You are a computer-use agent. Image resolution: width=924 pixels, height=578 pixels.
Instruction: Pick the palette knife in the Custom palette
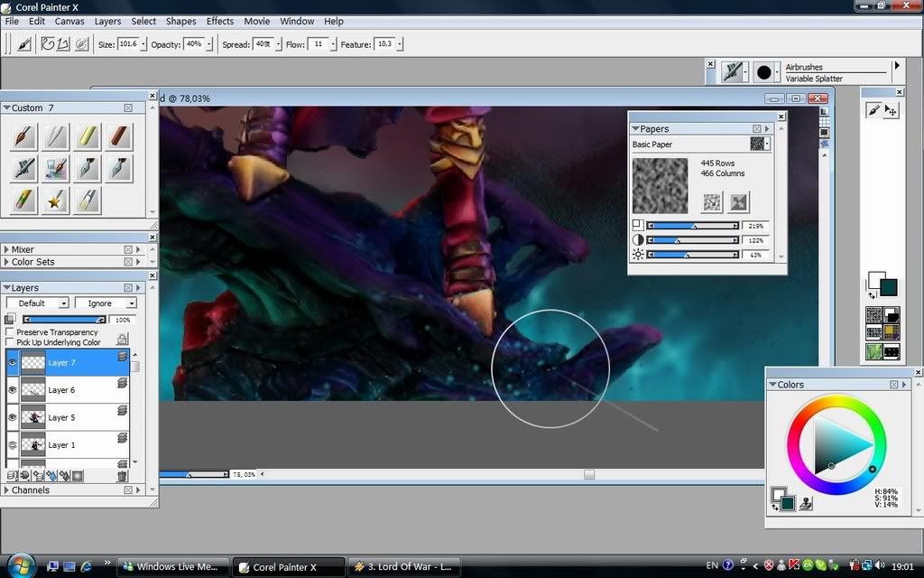click(88, 200)
